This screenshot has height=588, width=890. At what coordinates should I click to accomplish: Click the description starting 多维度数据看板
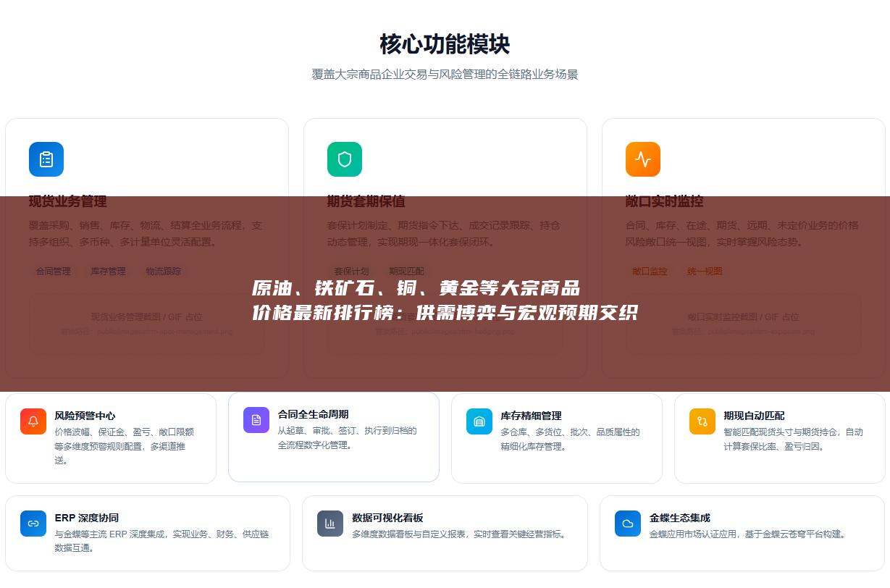tap(459, 534)
